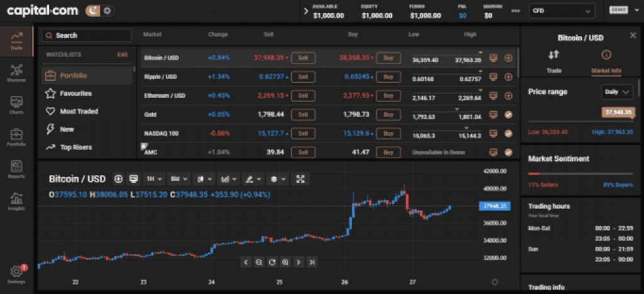The image size is (644, 294).
Task: Open chart icon in Ripple / USD row
Action: [x=493, y=77]
